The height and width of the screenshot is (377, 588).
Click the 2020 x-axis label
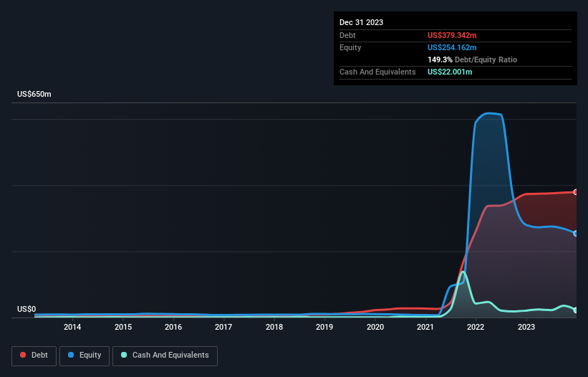[375, 327]
